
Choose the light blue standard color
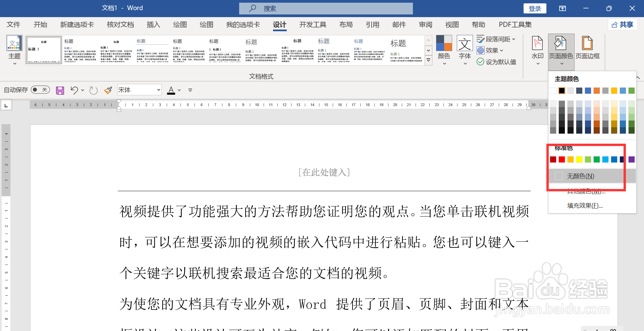(605, 159)
